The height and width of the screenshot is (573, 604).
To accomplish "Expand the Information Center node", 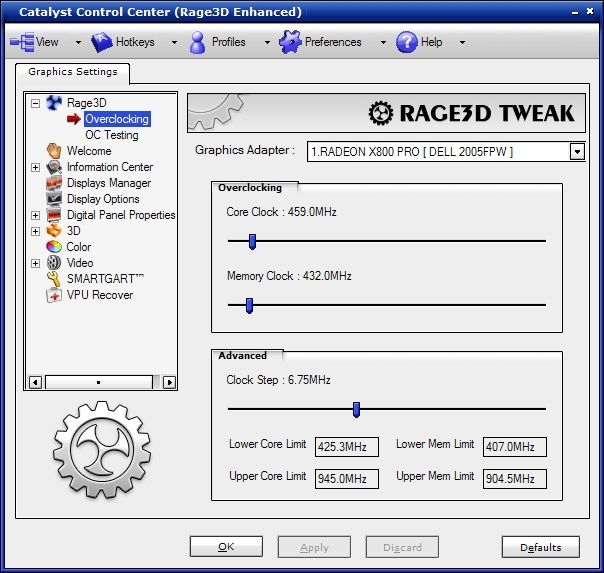I will point(35,167).
